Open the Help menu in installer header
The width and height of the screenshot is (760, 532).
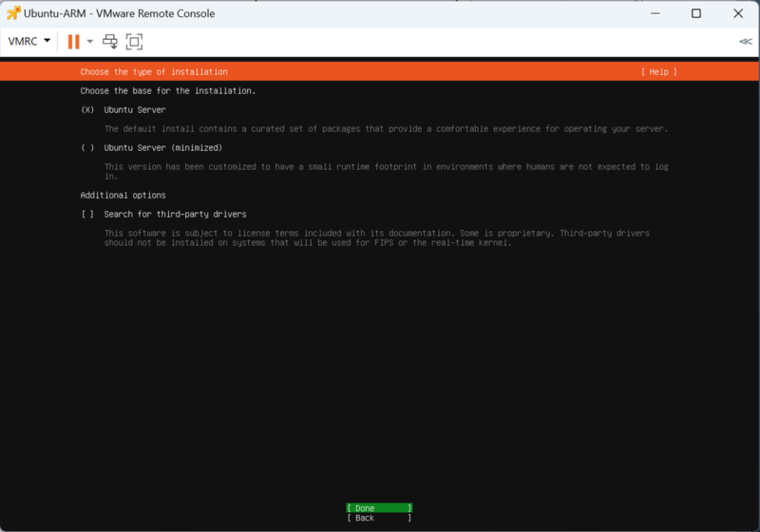pos(658,71)
